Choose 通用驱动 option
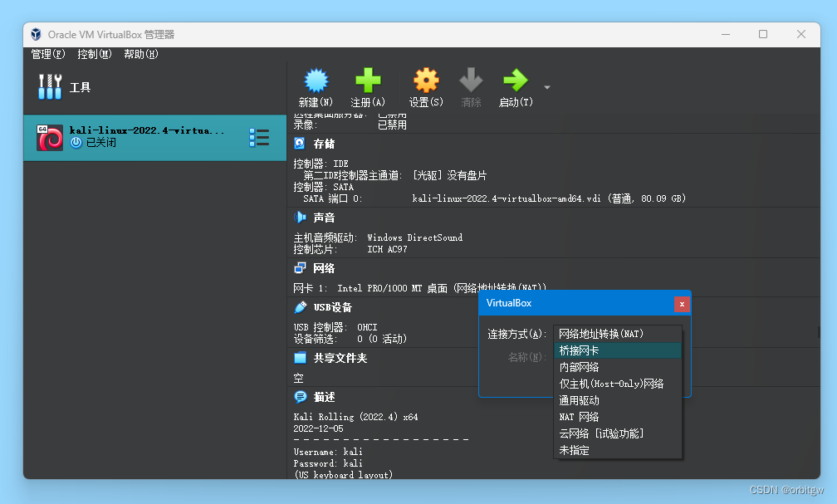Image resolution: width=837 pixels, height=504 pixels. (618, 400)
